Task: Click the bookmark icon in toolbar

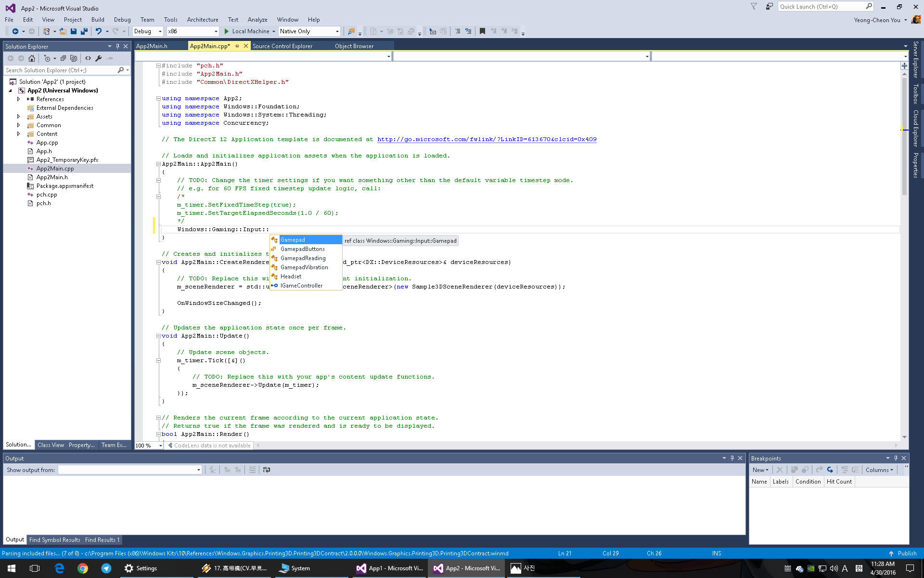Action: coord(482,31)
